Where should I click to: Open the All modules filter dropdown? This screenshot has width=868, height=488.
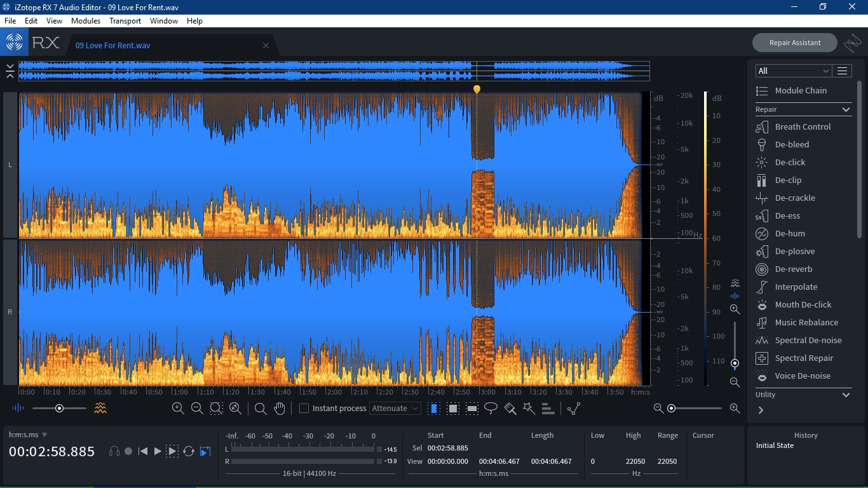point(794,71)
